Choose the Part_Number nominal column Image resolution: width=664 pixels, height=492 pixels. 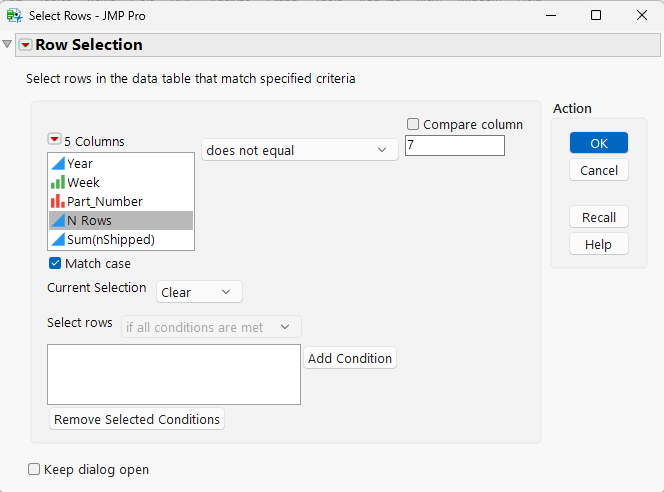(x=104, y=201)
